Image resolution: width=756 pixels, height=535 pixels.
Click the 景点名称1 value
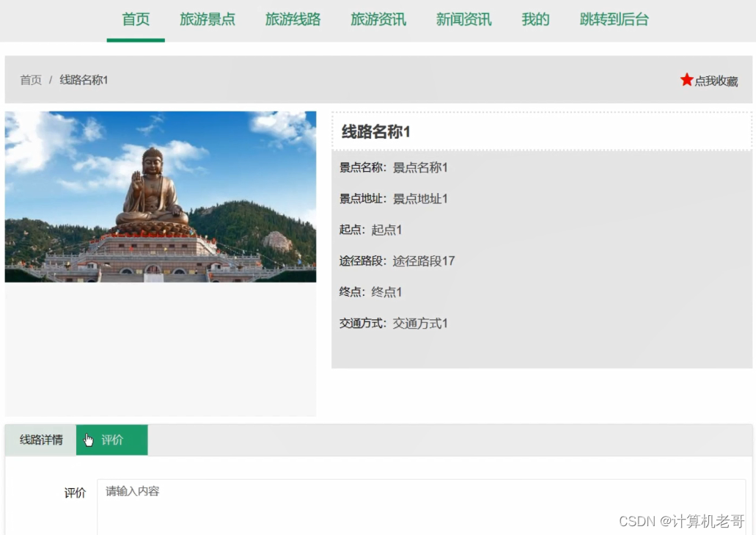(420, 168)
